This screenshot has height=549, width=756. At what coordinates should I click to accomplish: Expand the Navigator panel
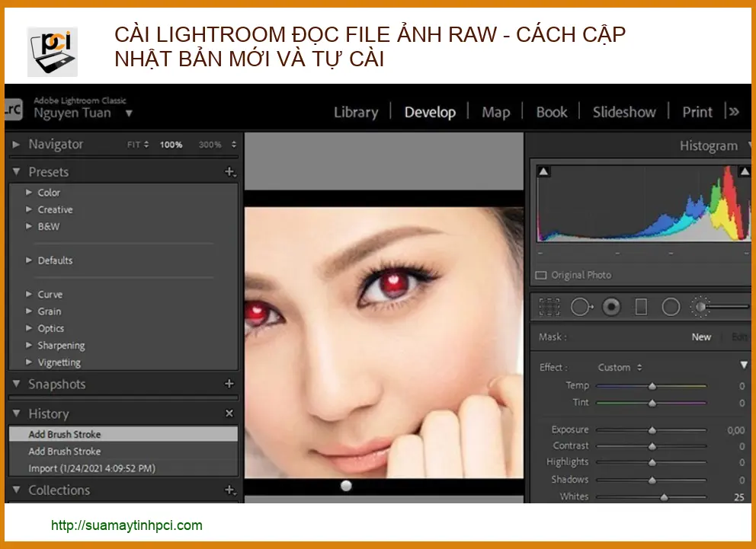tap(16, 144)
